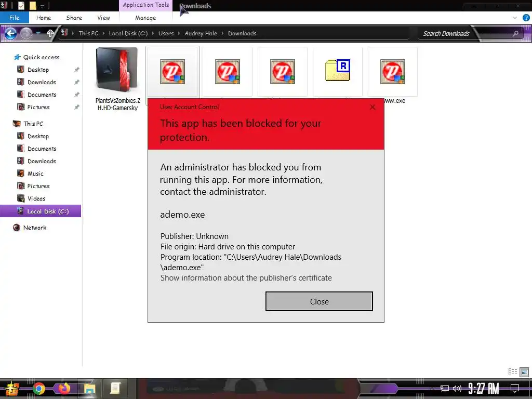The height and width of the screenshot is (399, 532).
Task: Go up one folder level
Action: (x=50, y=33)
